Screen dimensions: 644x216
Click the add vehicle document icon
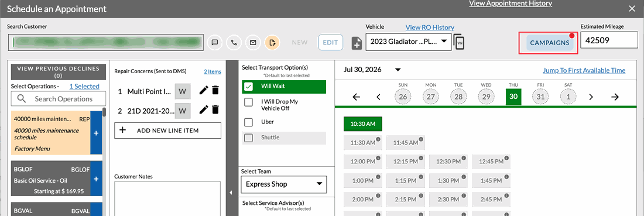click(357, 43)
